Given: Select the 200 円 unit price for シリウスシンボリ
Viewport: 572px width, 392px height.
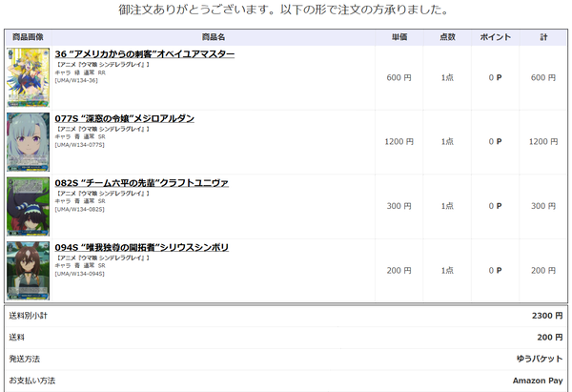Looking at the screenshot, I should point(399,271).
